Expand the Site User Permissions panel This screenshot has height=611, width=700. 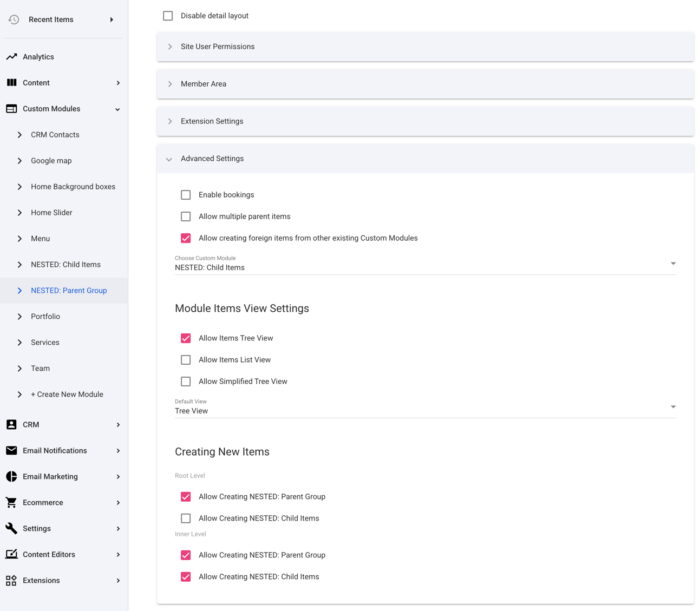coord(170,47)
